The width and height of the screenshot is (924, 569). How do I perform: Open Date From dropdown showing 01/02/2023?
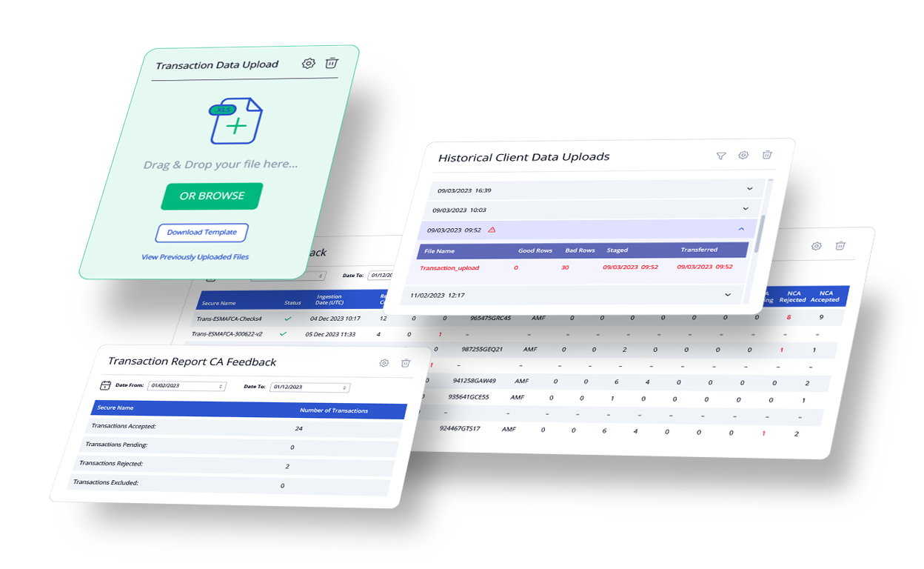coord(186,386)
